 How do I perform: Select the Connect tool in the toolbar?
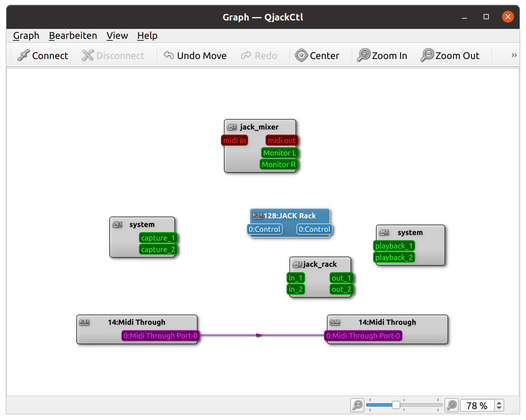(x=43, y=55)
